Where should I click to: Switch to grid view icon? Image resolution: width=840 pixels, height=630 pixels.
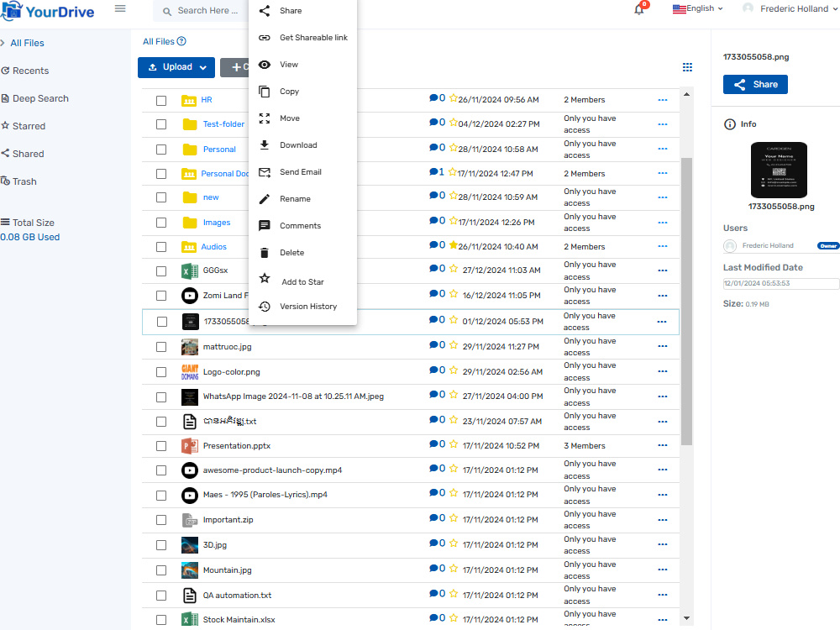pyautogui.click(x=687, y=67)
